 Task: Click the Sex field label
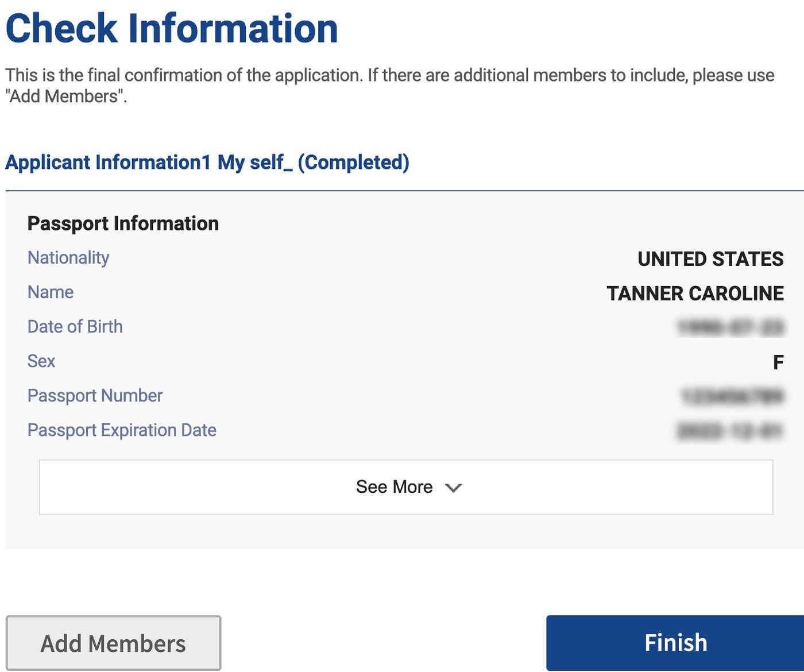point(41,361)
